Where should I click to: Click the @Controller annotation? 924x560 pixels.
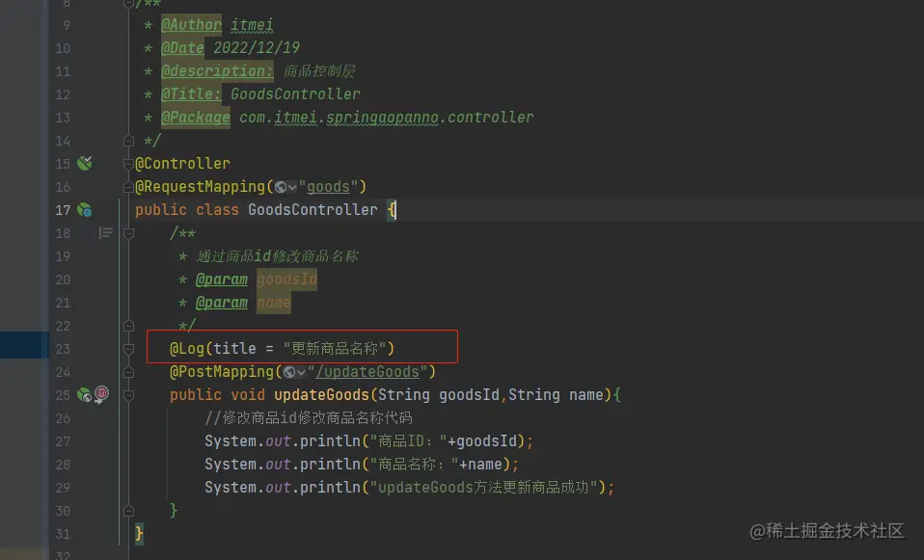[182, 164]
